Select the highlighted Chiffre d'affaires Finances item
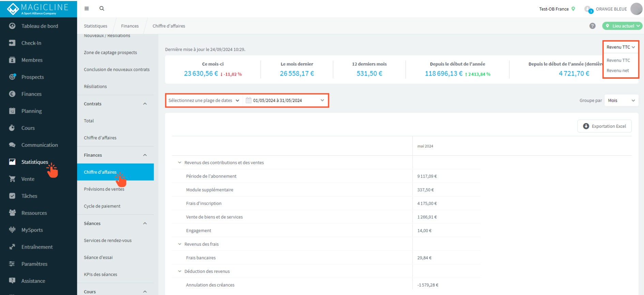 coord(116,172)
